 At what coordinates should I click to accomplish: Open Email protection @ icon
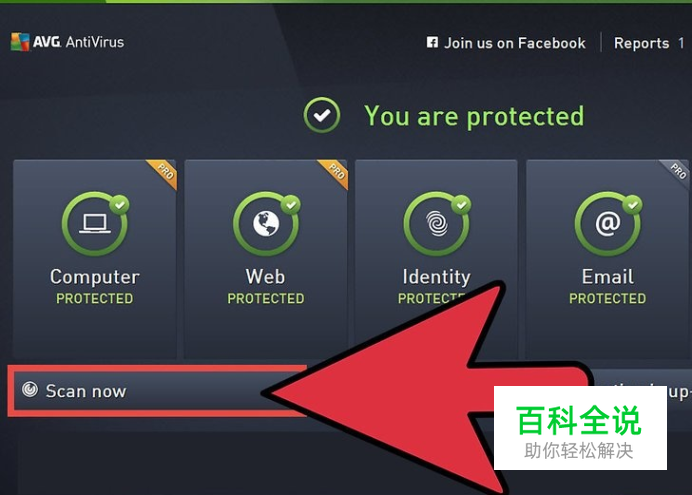[x=608, y=223]
